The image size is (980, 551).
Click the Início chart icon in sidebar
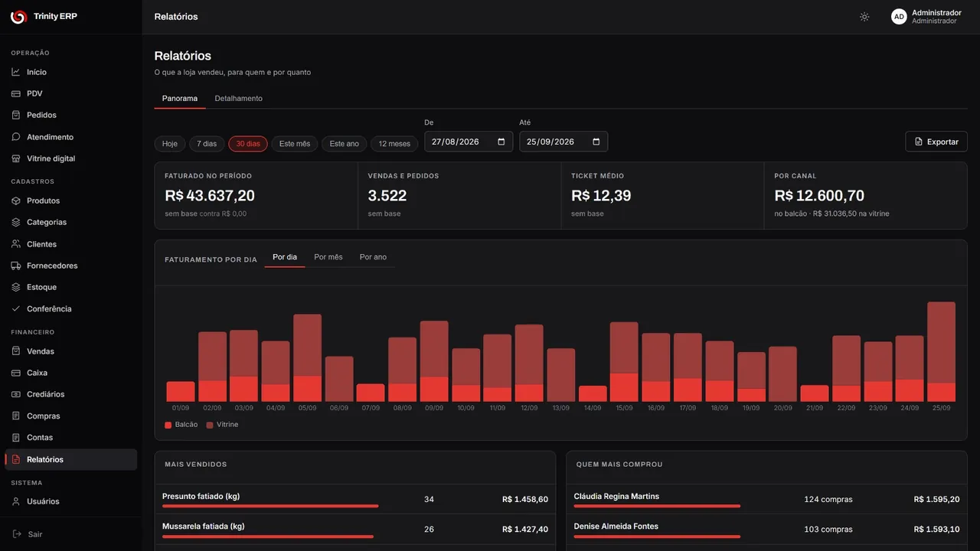(16, 72)
